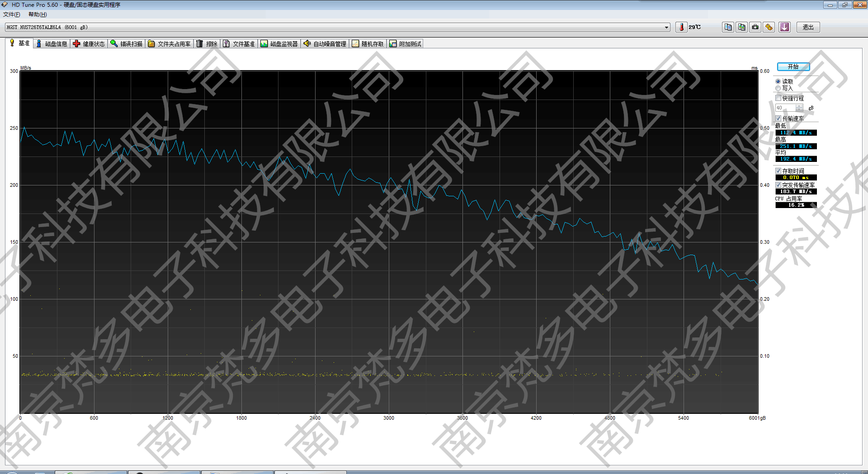This screenshot has width=868, height=474.
Task: Toggle the 传输速率 checkbox
Action: pos(778,118)
